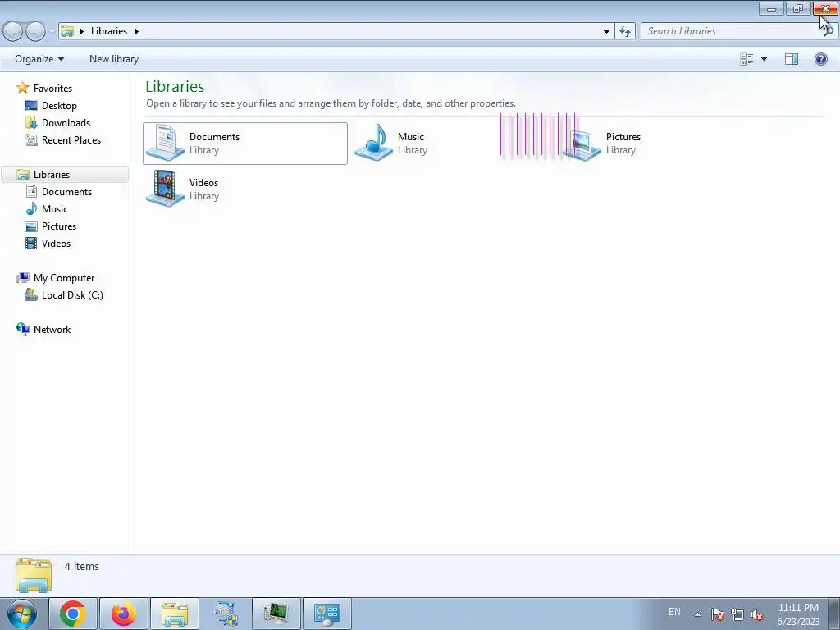Click the '4 items' status text
Image resolution: width=840 pixels, height=630 pixels.
82,566
